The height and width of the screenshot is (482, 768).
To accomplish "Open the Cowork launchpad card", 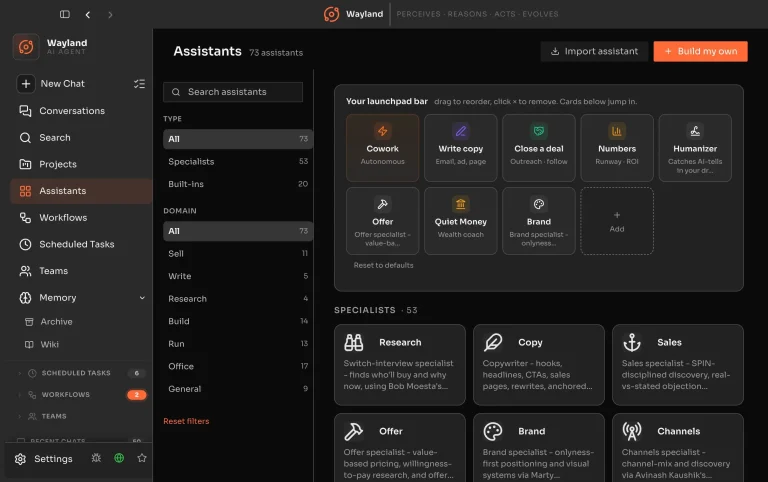I will click(383, 148).
